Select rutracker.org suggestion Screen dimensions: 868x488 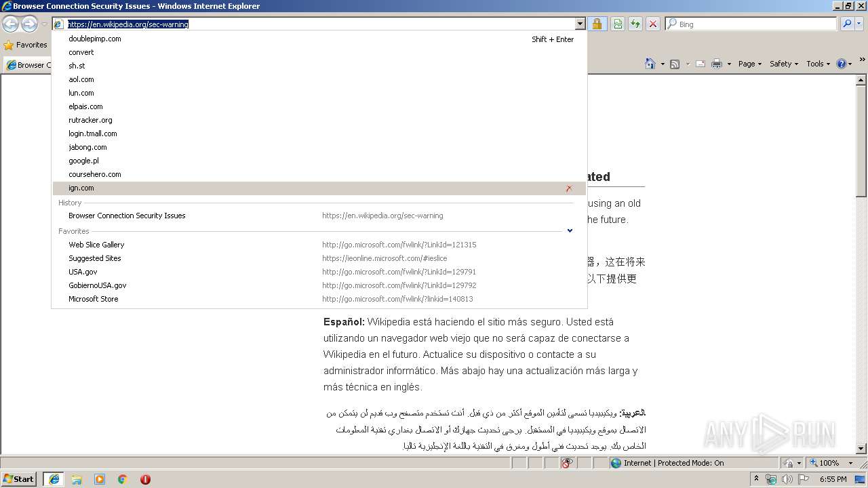(319, 120)
